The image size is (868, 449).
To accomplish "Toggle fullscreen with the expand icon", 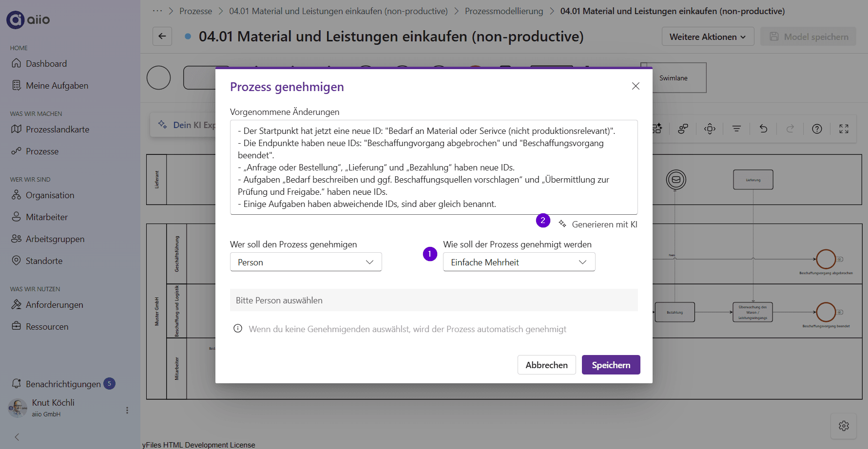I will click(x=844, y=129).
